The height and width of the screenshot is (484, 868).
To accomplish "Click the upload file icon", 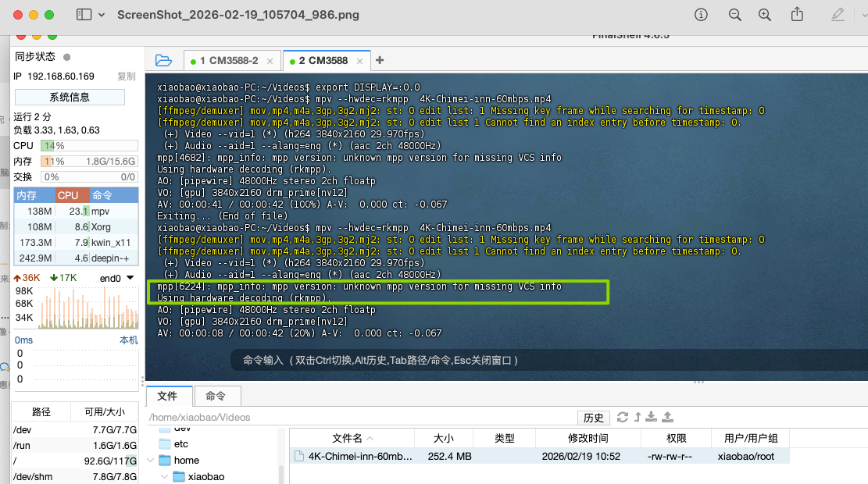I will [x=666, y=417].
